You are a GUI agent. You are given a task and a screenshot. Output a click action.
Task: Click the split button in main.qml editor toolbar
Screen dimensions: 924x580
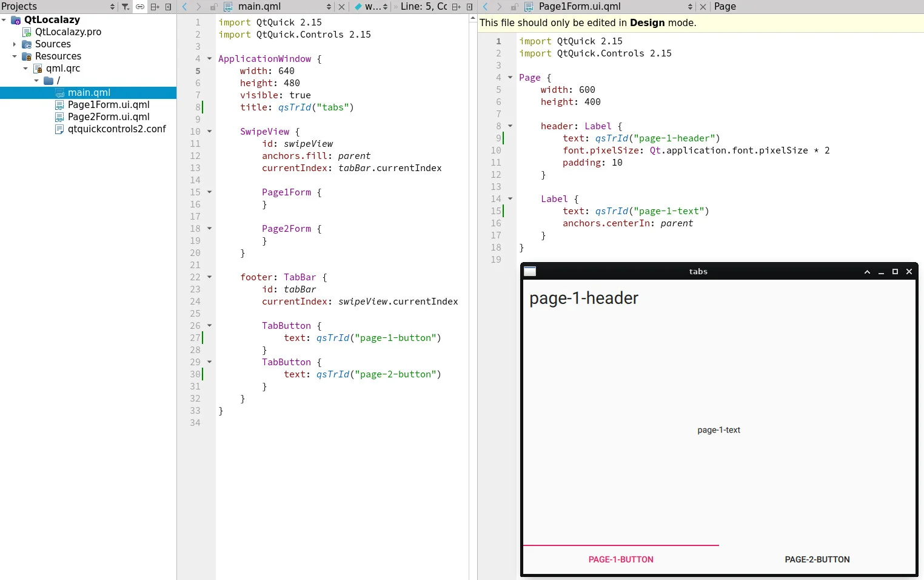[456, 7]
